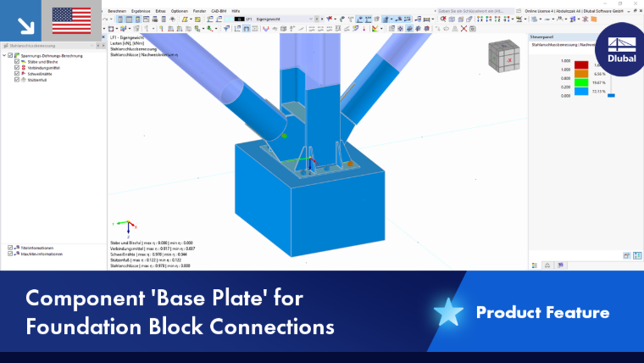This screenshot has width=644, height=363.
Task: Click the view in X direction icon
Action: click(x=480, y=19)
